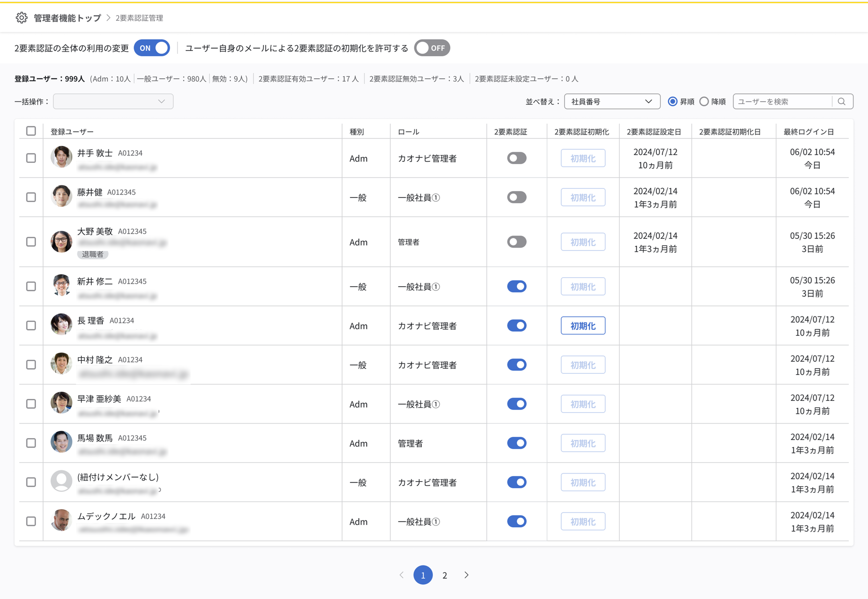Enable 2要素認証 toggle for 大野 美敬
This screenshot has width=868, height=599.
pyautogui.click(x=517, y=242)
